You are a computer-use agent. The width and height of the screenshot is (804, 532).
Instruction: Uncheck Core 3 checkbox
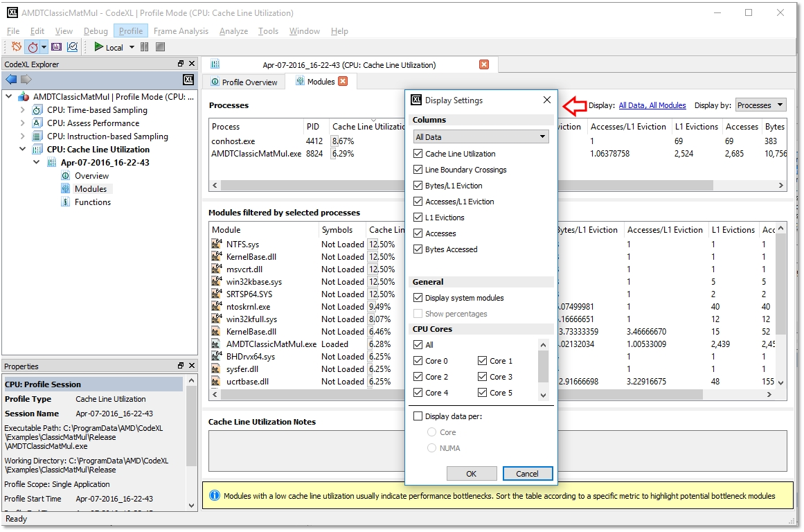pyautogui.click(x=482, y=377)
